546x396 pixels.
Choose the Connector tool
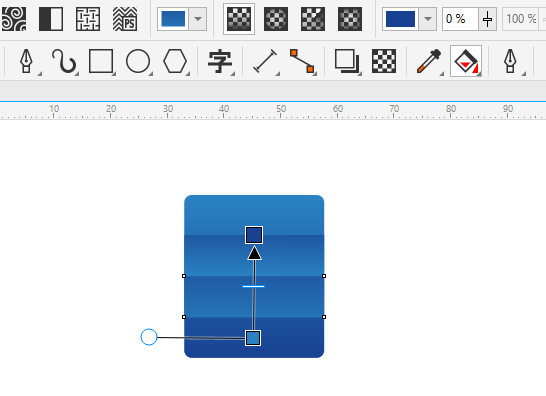pos(302,61)
